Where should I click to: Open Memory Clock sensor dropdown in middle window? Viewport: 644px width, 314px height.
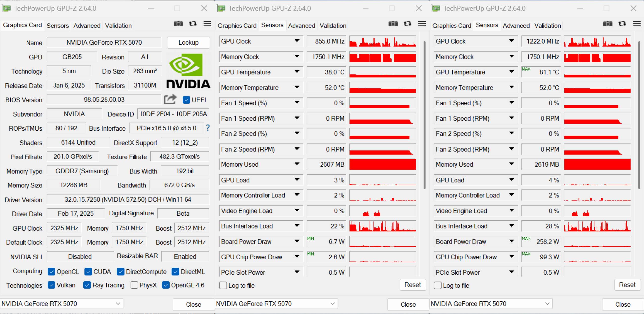pyautogui.click(x=297, y=56)
